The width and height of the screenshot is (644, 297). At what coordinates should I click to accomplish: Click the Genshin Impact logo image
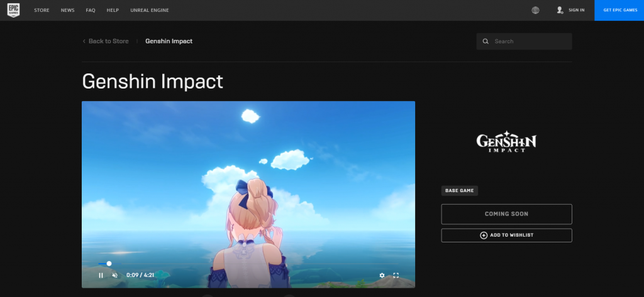[x=506, y=142]
